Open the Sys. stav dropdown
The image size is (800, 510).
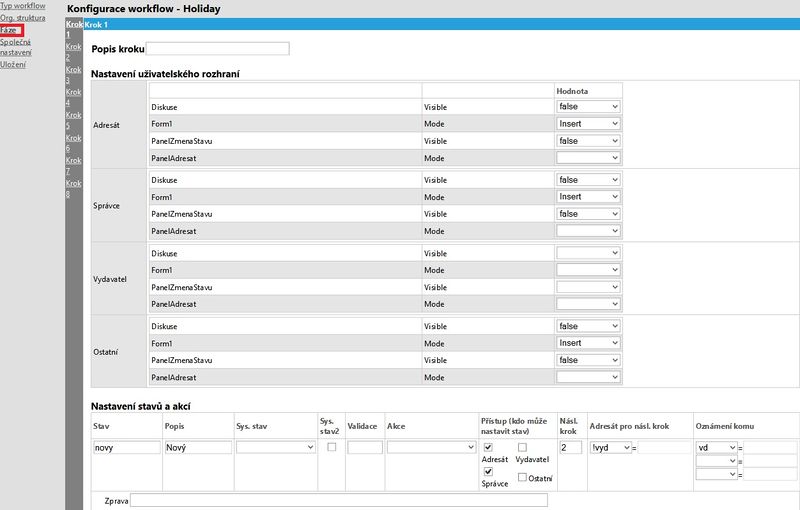276,447
